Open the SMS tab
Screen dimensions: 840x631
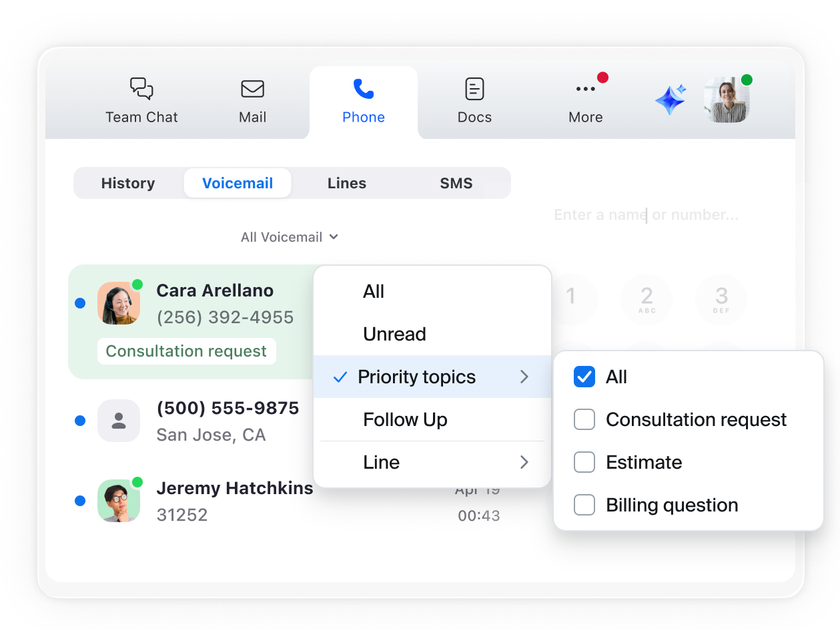[x=456, y=183]
